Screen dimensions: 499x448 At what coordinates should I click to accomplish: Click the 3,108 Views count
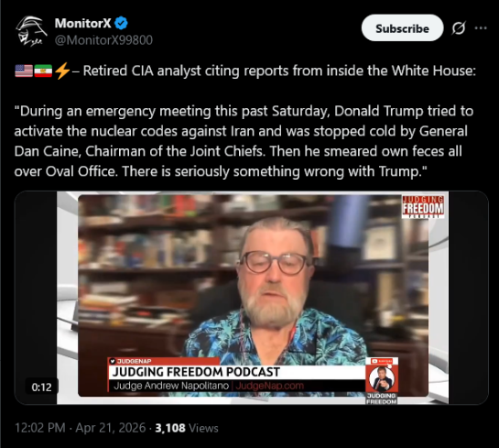pos(187,428)
